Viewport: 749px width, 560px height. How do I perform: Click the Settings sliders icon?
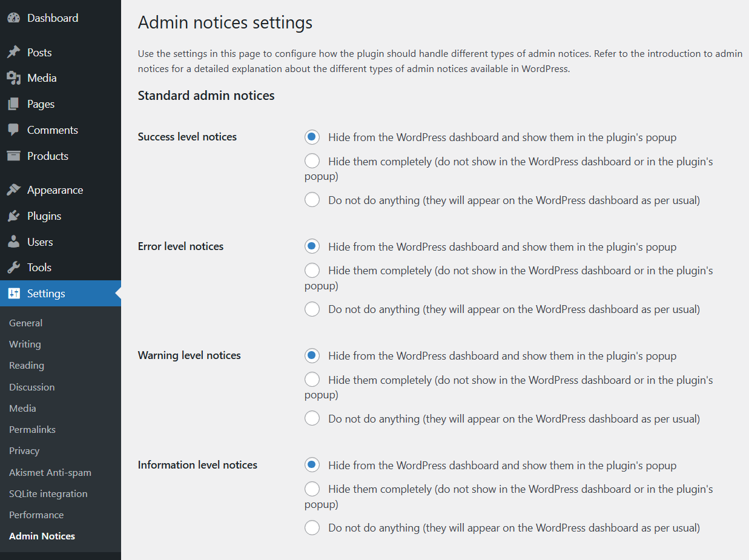tap(13, 294)
